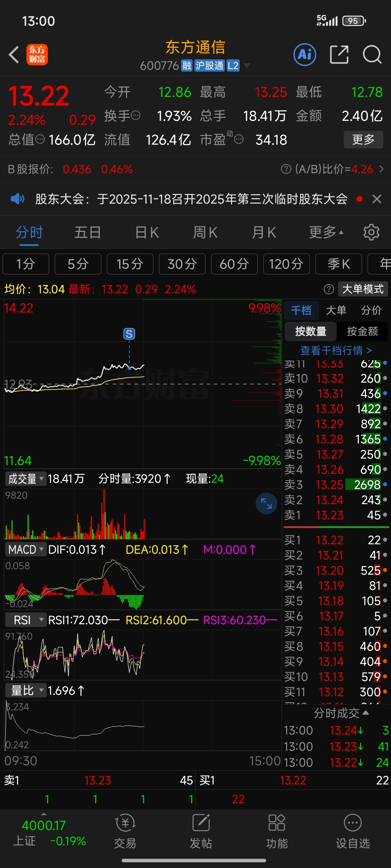Tap the 上证 4000.17 index ticker
391x868 pixels.
50,833
